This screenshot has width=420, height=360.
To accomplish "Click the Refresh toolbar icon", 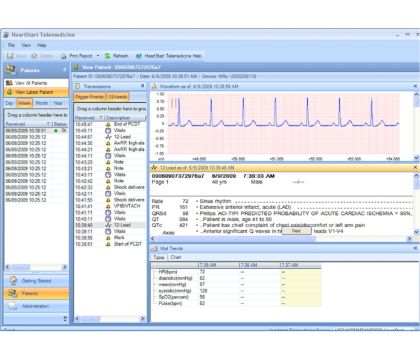I will point(107,56).
